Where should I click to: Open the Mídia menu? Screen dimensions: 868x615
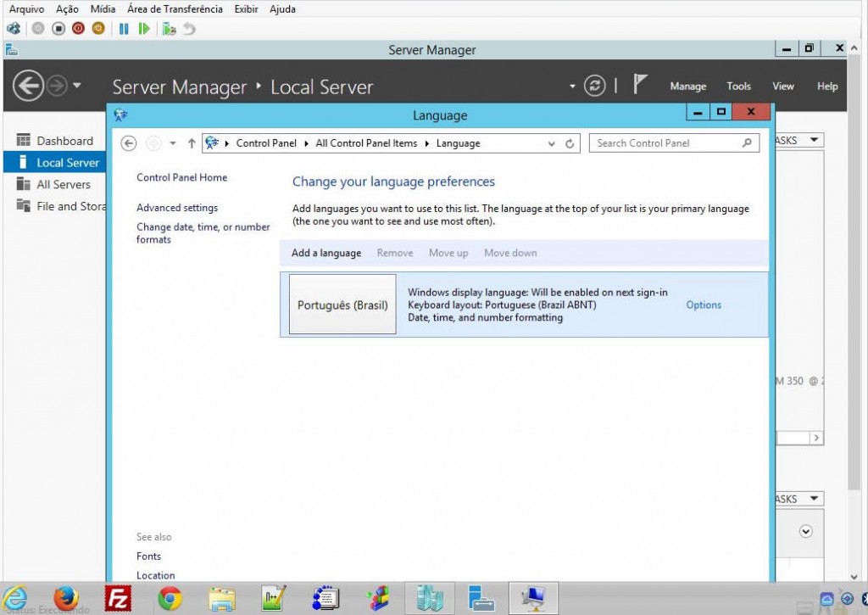(x=103, y=8)
